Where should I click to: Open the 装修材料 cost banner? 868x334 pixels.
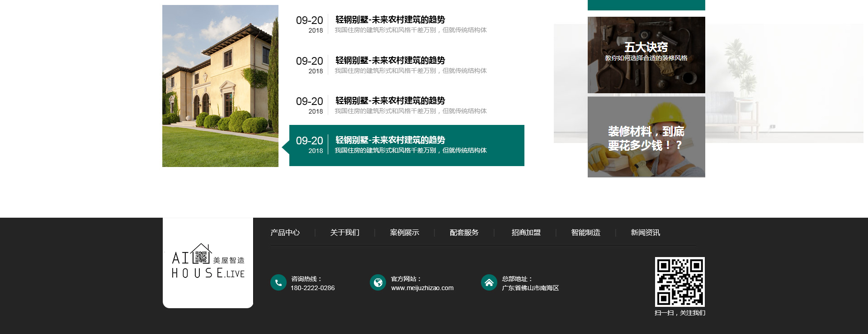(646, 137)
